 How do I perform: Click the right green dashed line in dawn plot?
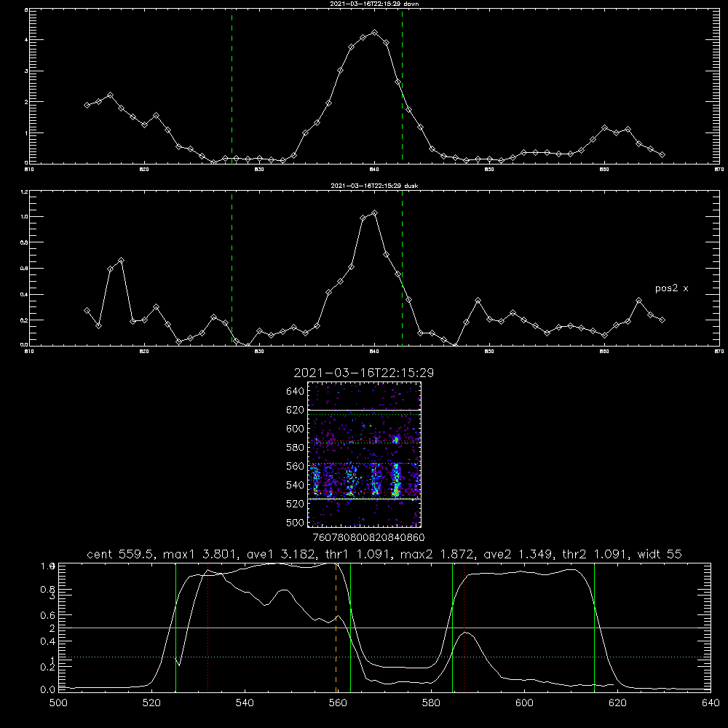pos(402,86)
